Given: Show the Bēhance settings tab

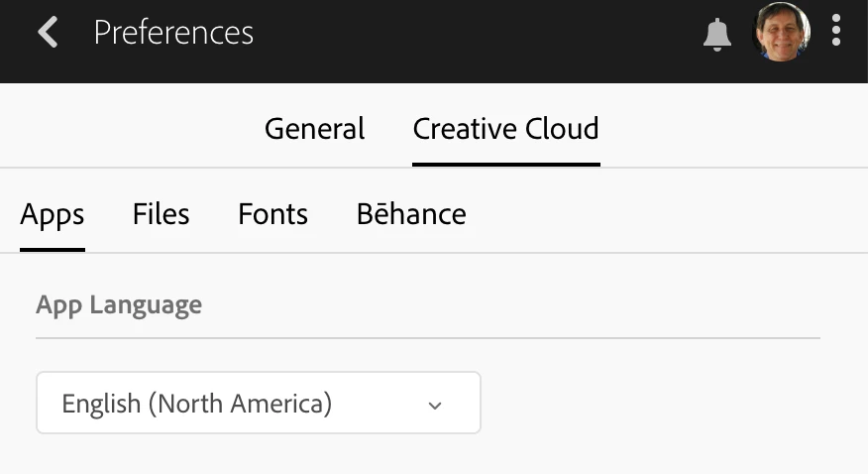Looking at the screenshot, I should [x=411, y=214].
